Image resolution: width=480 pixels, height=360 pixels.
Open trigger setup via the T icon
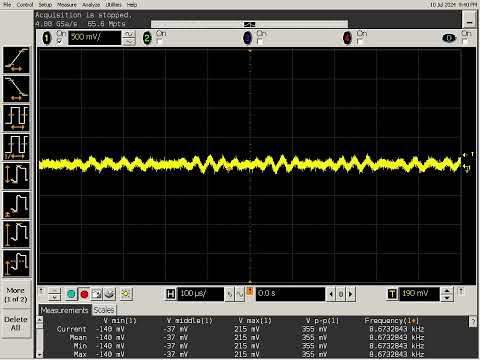click(392, 294)
